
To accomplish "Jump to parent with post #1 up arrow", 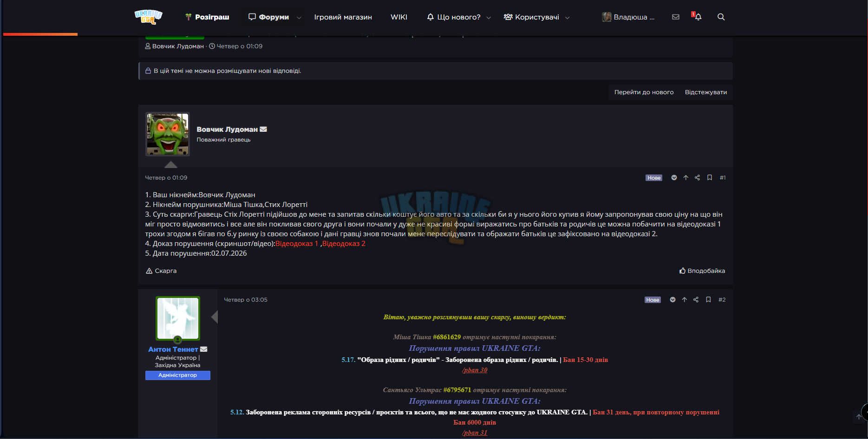I will (x=685, y=178).
